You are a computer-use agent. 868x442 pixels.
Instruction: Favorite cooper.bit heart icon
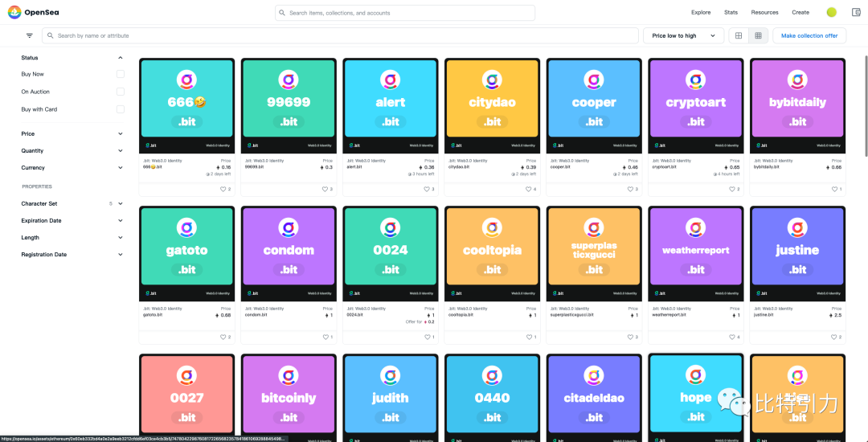[631, 189]
